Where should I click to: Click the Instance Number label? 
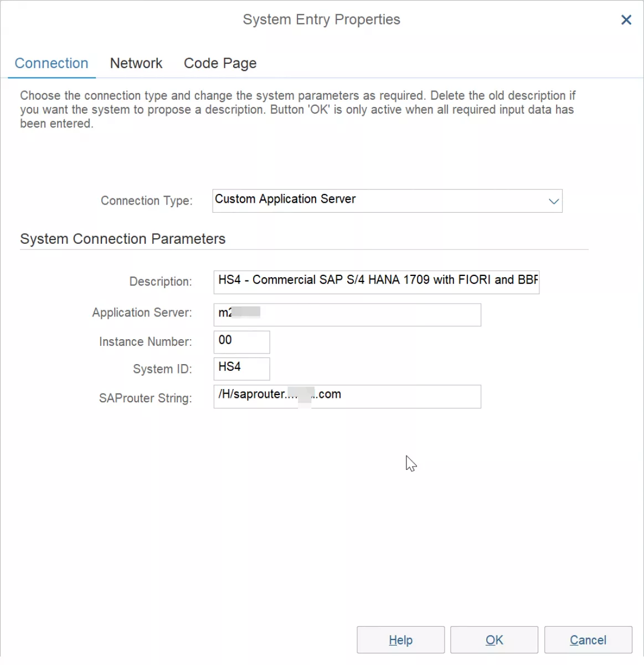click(146, 342)
